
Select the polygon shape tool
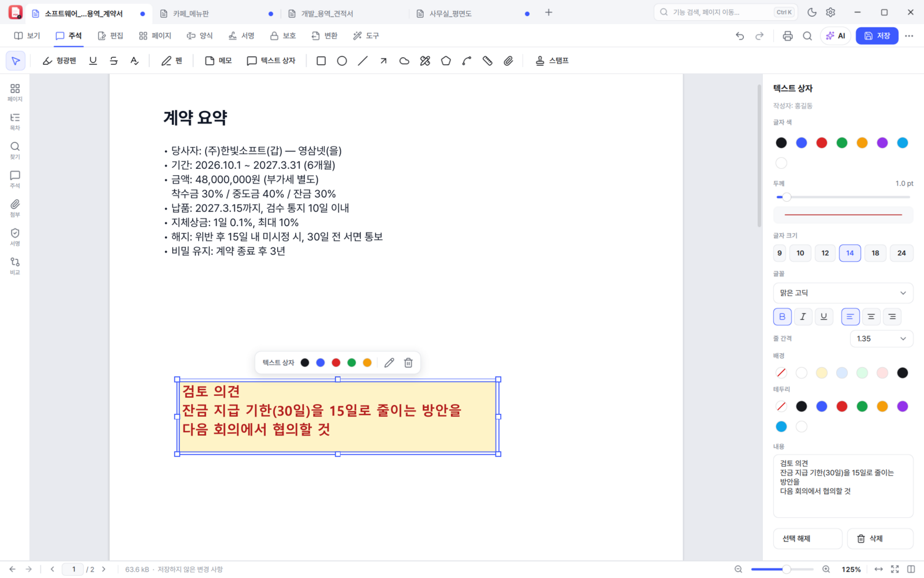point(446,61)
